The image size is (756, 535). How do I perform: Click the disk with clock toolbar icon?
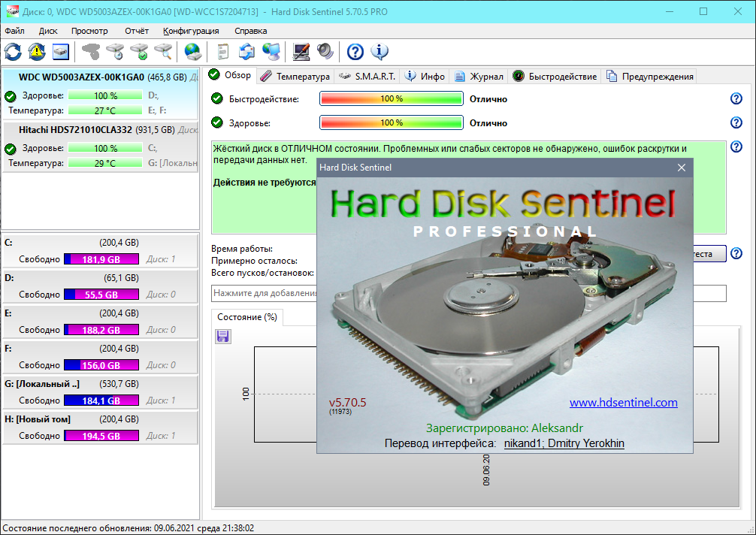click(x=115, y=52)
